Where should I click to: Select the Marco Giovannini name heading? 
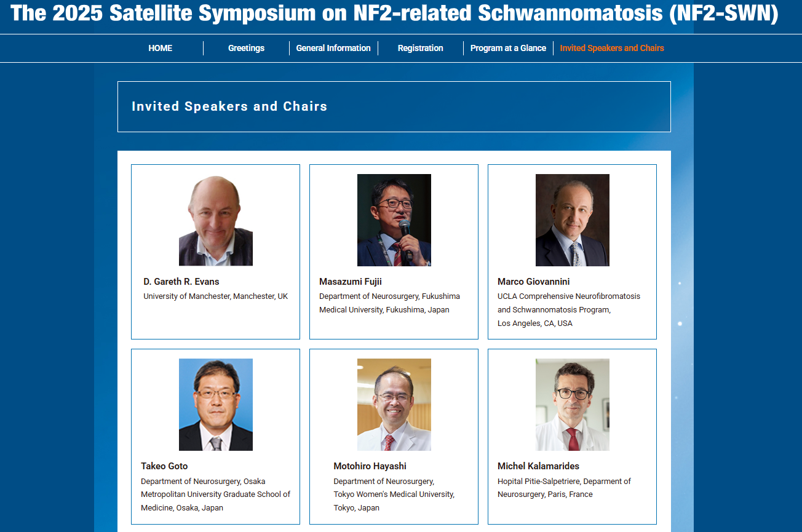[x=533, y=282]
